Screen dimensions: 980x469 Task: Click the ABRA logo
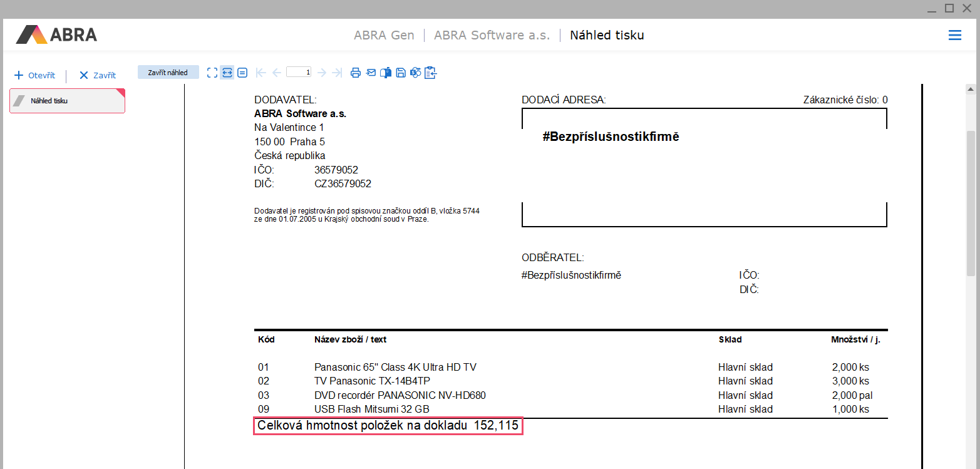pos(56,34)
